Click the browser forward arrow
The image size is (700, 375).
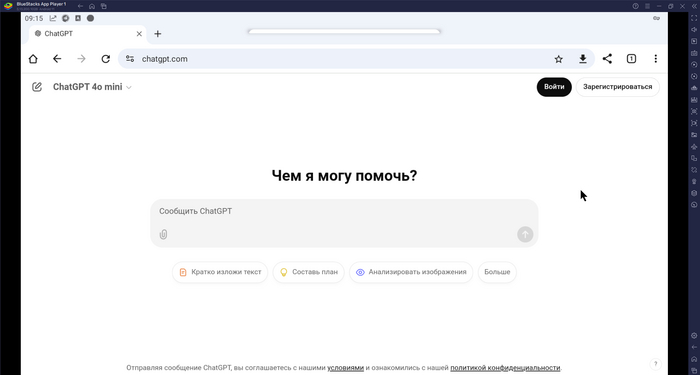(81, 59)
